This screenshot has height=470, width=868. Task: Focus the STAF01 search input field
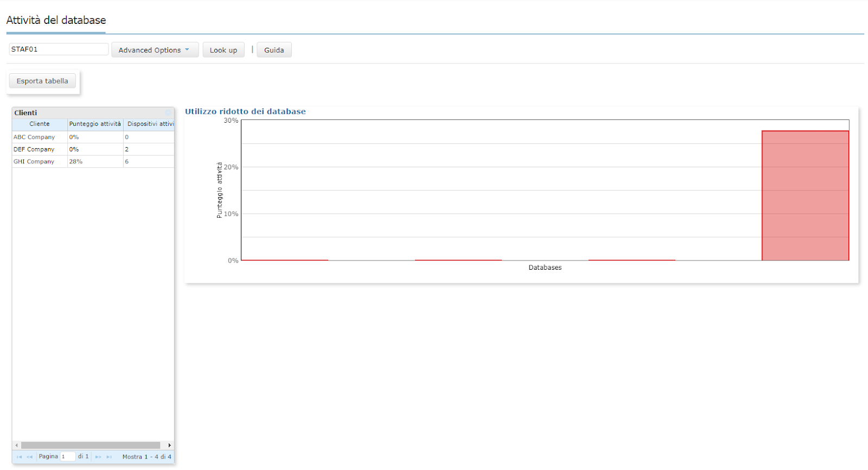tap(58, 49)
